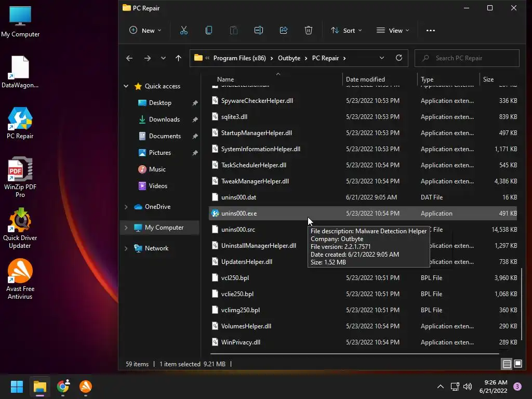The width and height of the screenshot is (532, 399).
Task: Open Avast from the taskbar
Action: (86, 387)
